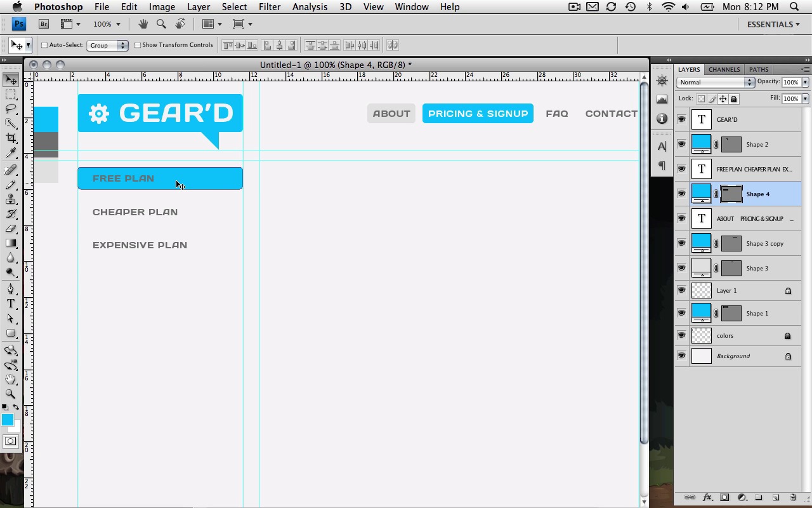
Task: Select the Rounded Rectangle shape tool
Action: pos(11,333)
